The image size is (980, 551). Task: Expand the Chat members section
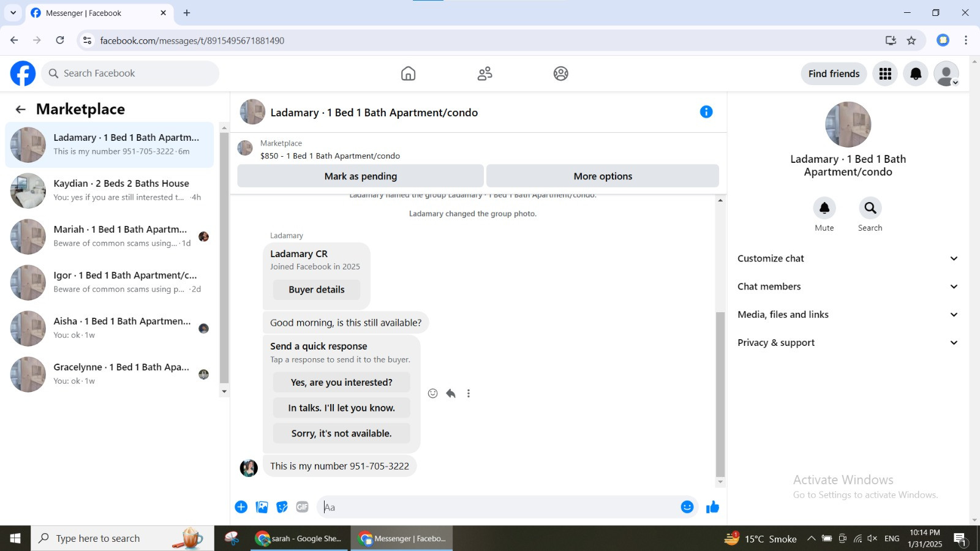click(x=848, y=287)
